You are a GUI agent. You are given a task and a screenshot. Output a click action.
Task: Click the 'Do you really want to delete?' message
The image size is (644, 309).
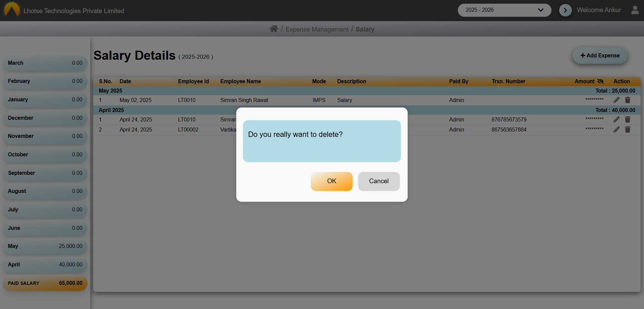click(x=295, y=134)
